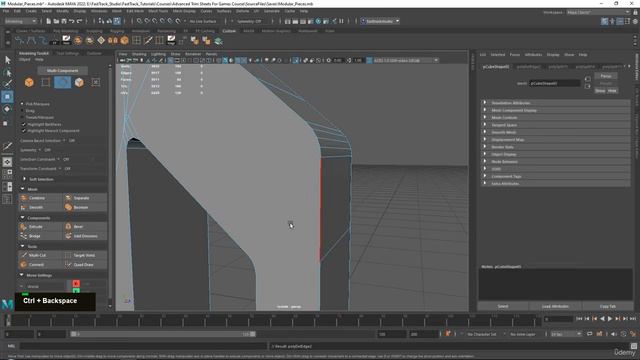
Task: Select the Pick/Marquee radio option
Action: (22, 104)
